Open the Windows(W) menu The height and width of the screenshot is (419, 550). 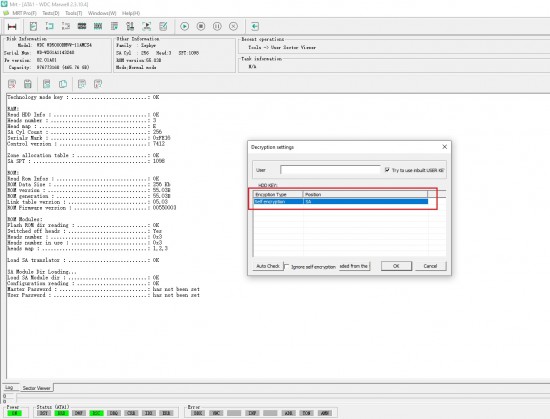pyautogui.click(x=102, y=13)
